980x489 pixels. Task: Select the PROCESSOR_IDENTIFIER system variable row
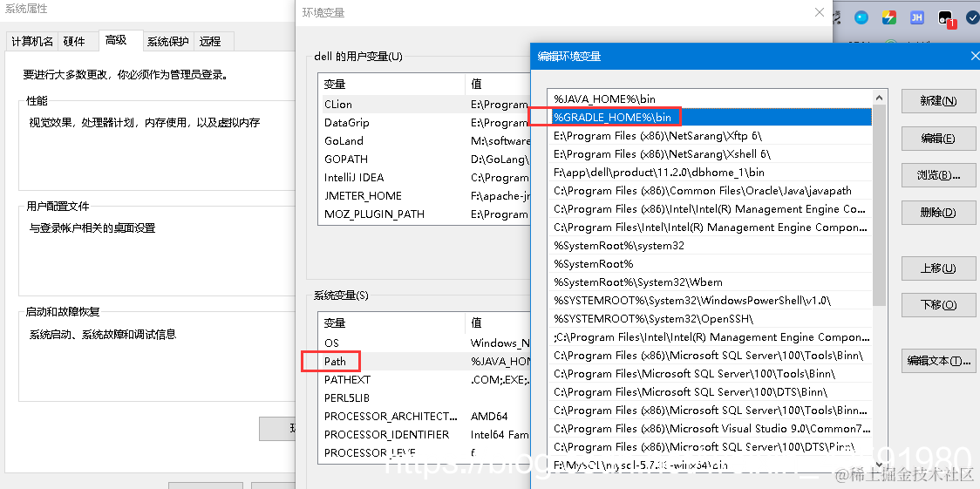coord(425,434)
